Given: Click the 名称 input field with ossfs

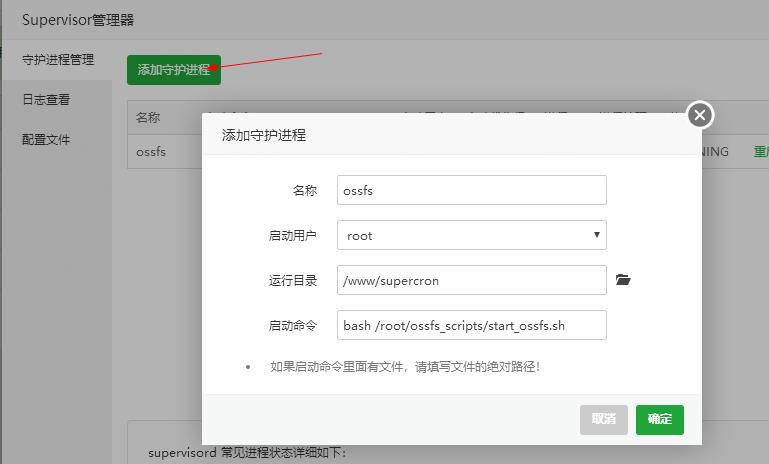Looking at the screenshot, I should pos(472,190).
